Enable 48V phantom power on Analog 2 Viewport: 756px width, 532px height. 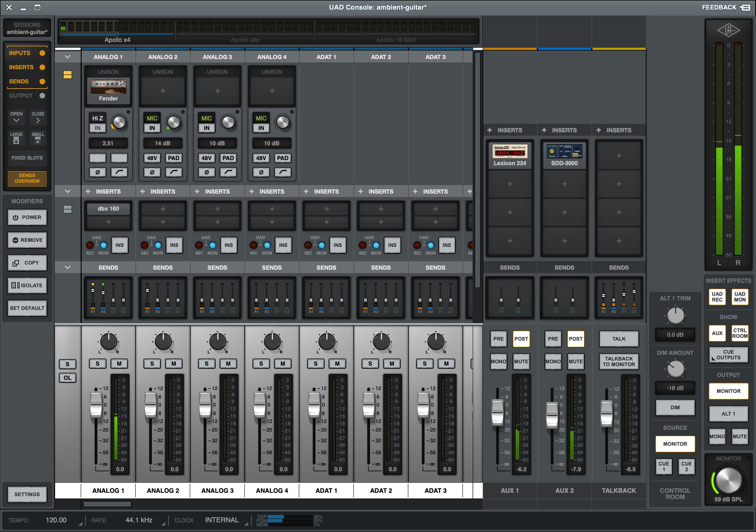tap(152, 158)
